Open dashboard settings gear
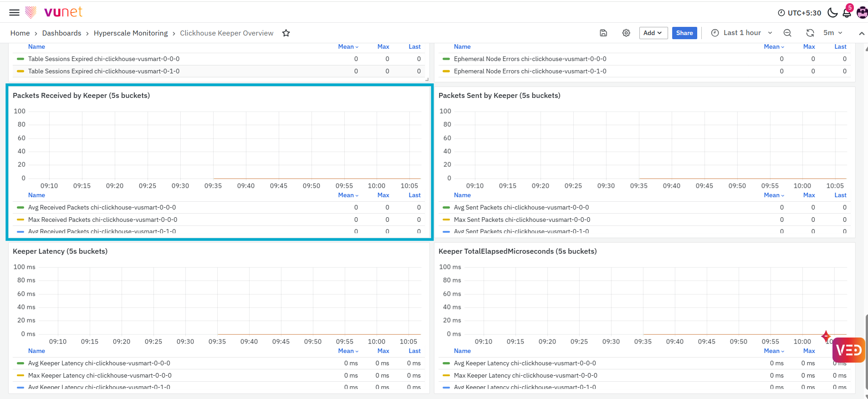 [x=626, y=33]
